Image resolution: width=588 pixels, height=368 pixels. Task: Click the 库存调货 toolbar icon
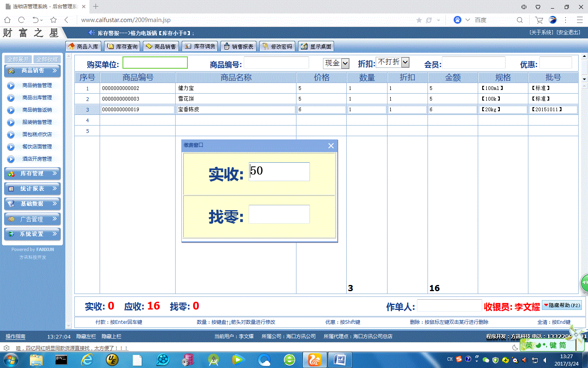tap(188, 47)
